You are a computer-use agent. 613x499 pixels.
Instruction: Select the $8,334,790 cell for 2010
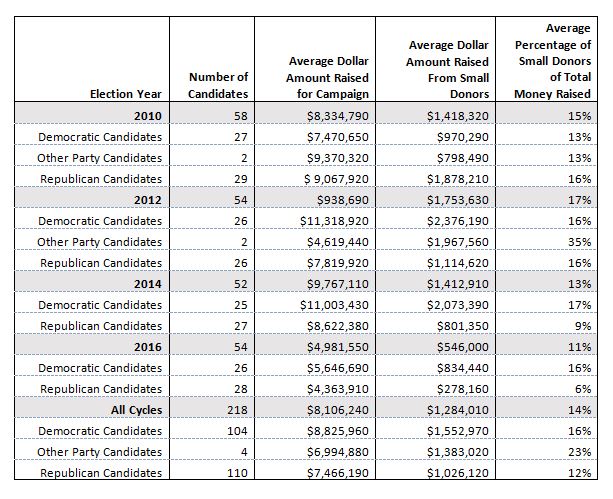337,116
